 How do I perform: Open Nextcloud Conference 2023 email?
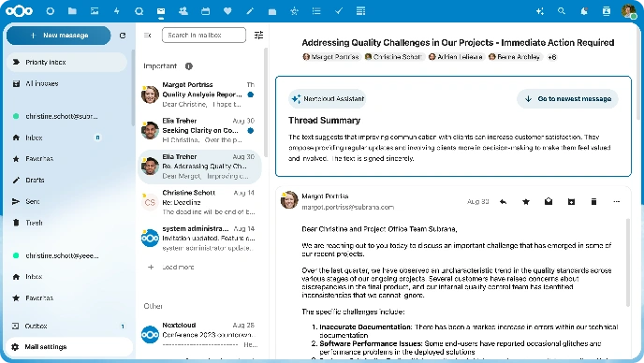point(199,335)
